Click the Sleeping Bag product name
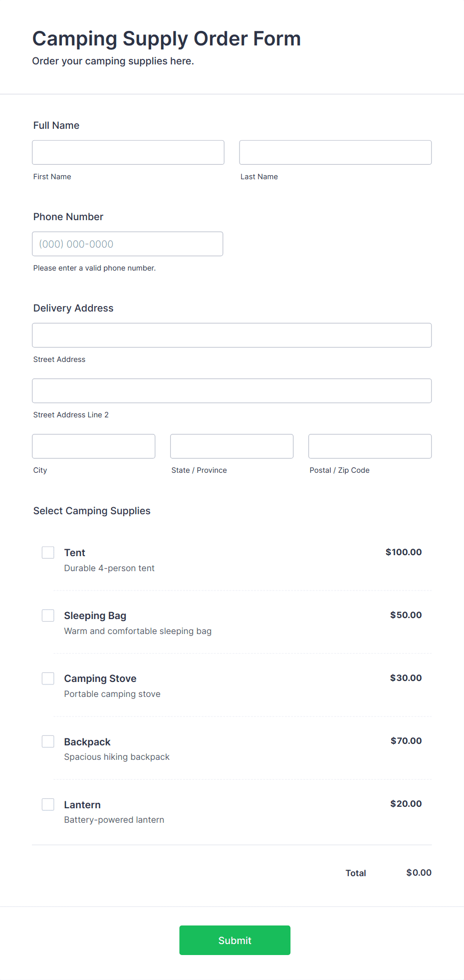 95,616
